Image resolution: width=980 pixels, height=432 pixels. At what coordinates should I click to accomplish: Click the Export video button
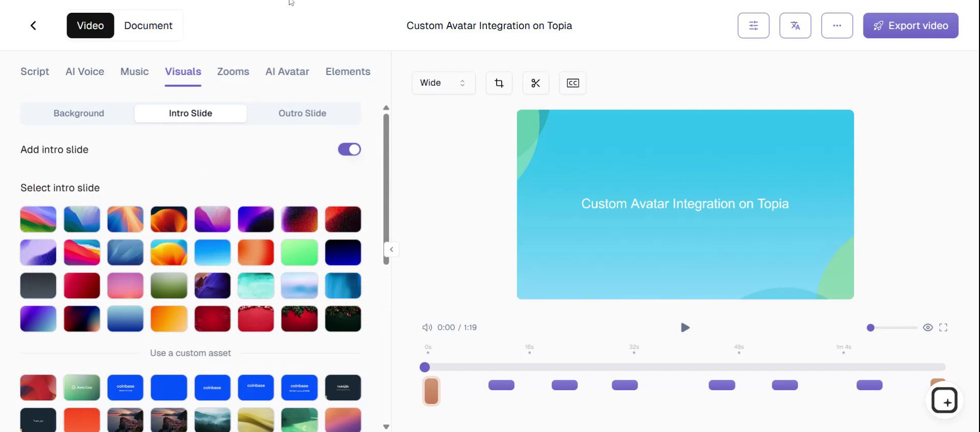tap(911, 26)
